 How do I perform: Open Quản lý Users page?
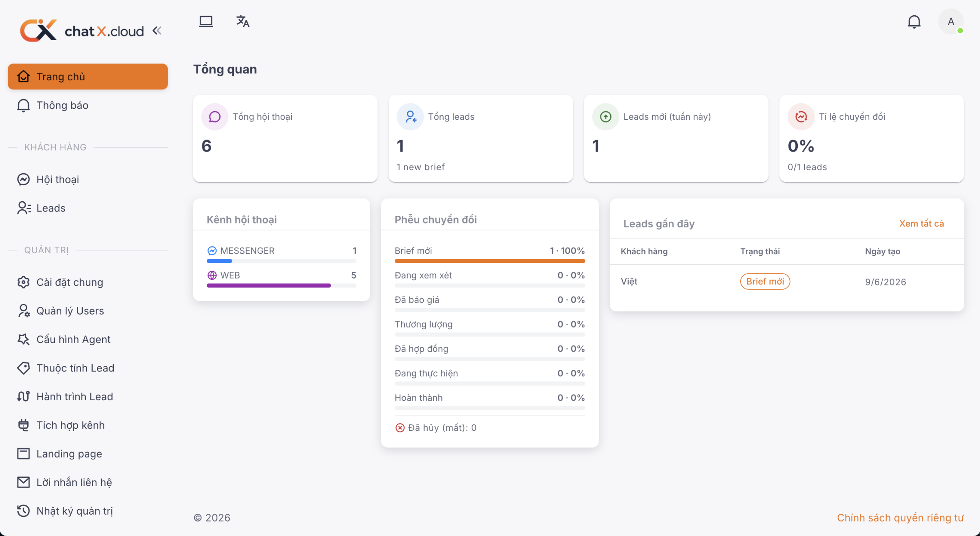coord(88,311)
